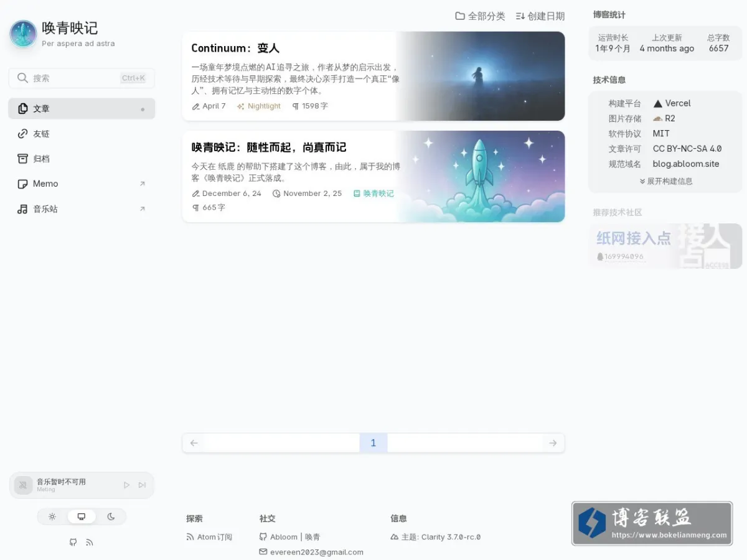Viewport: 747px width, 560px height.
Task: Open Atom 订阅 feed link
Action: point(209,537)
